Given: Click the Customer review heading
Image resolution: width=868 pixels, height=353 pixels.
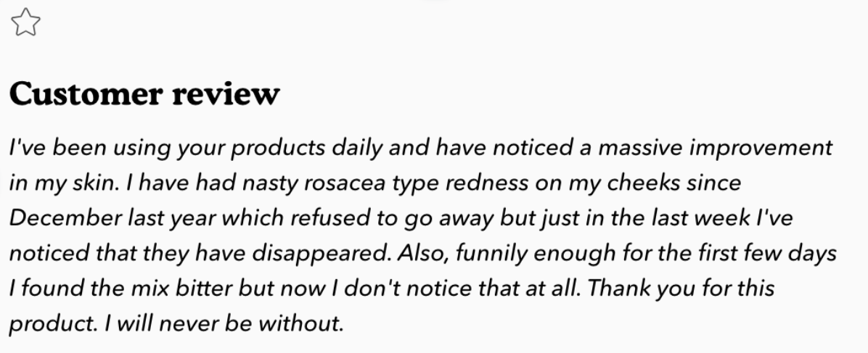Looking at the screenshot, I should click(x=144, y=94).
